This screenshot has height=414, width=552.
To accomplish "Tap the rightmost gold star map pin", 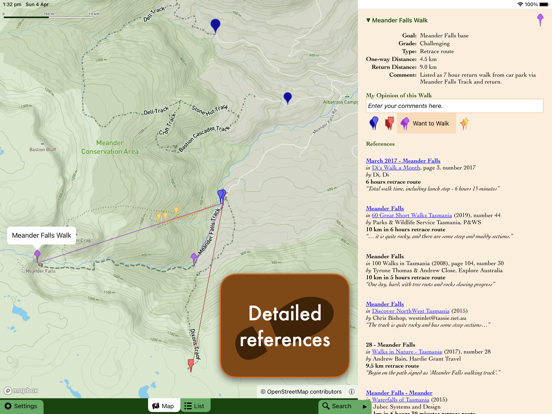I will tap(176, 212).
